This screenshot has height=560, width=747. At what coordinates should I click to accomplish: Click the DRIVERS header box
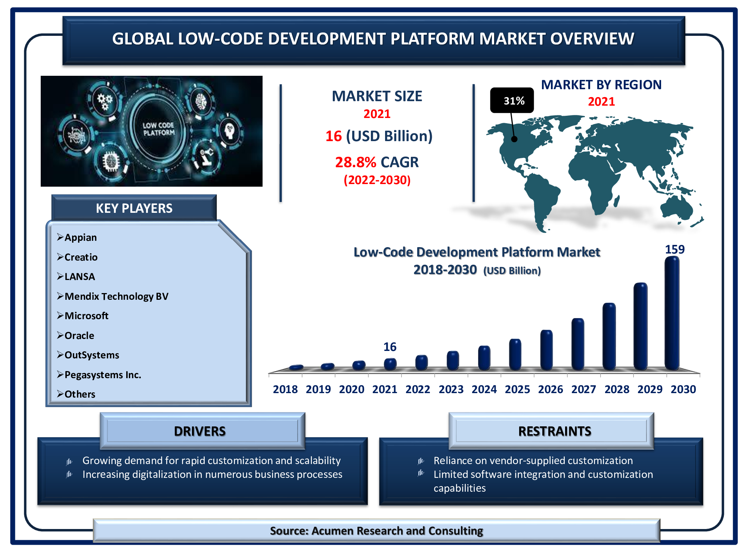[x=202, y=431]
